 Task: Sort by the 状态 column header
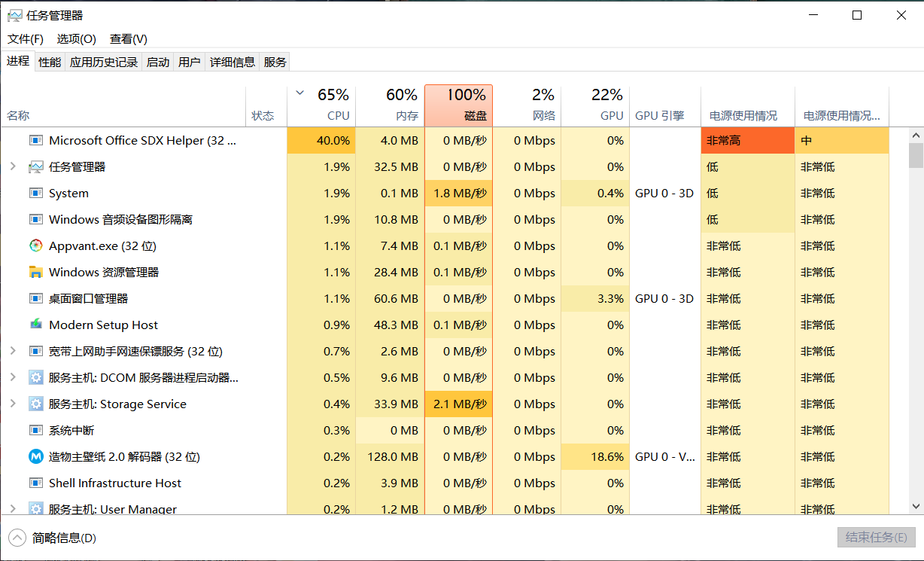266,106
